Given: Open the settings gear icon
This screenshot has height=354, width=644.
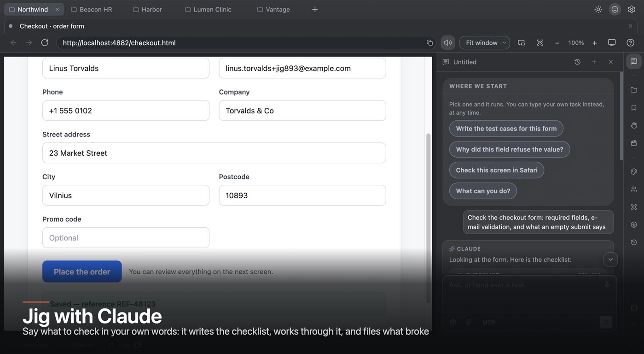Looking at the screenshot, I should pyautogui.click(x=631, y=9).
